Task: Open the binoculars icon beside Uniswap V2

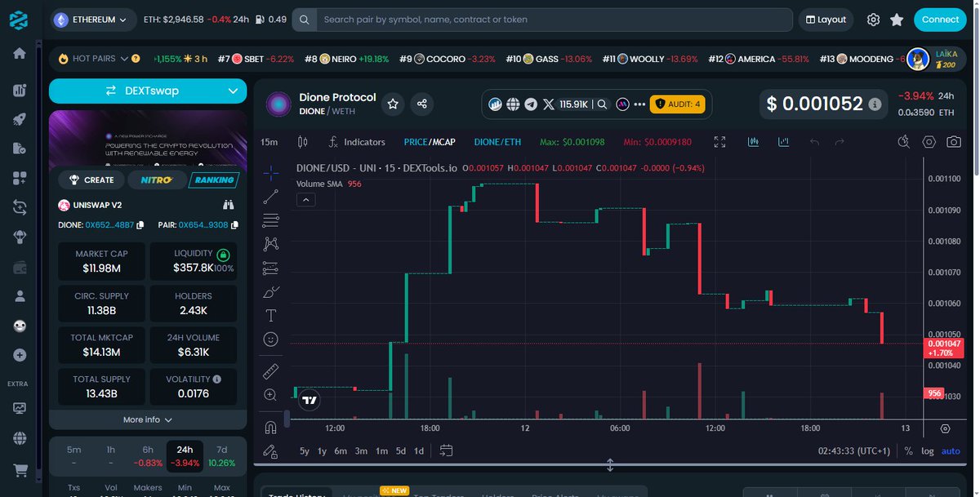Action: tap(229, 205)
